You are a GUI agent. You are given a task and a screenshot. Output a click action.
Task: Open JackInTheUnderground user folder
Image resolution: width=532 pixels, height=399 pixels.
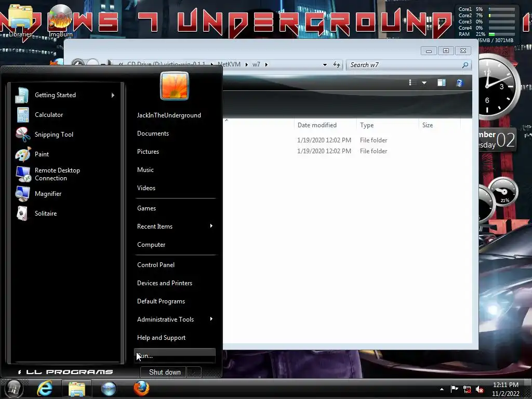tap(169, 115)
